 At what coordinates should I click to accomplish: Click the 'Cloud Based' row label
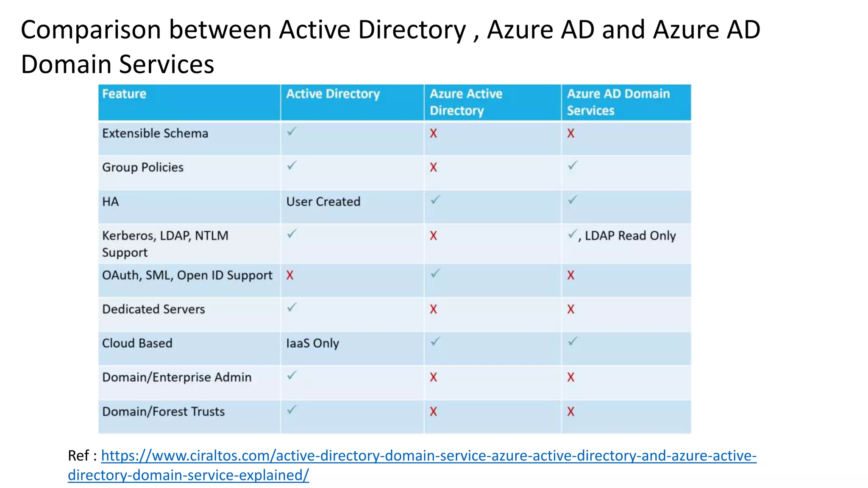tap(137, 343)
